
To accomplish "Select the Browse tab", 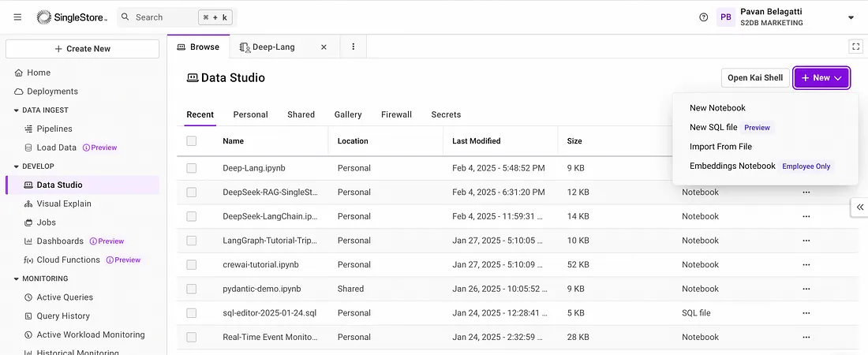I will tap(198, 47).
